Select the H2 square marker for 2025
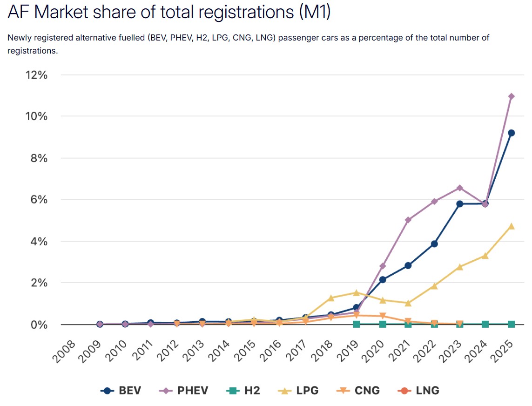The image size is (532, 406). pyautogui.click(x=511, y=324)
